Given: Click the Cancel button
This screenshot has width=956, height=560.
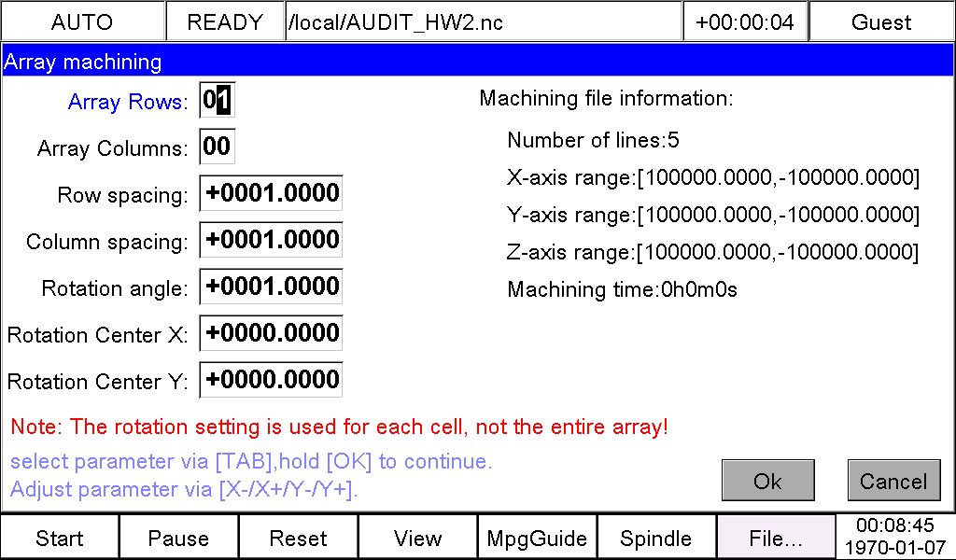Looking at the screenshot, I should [x=893, y=480].
